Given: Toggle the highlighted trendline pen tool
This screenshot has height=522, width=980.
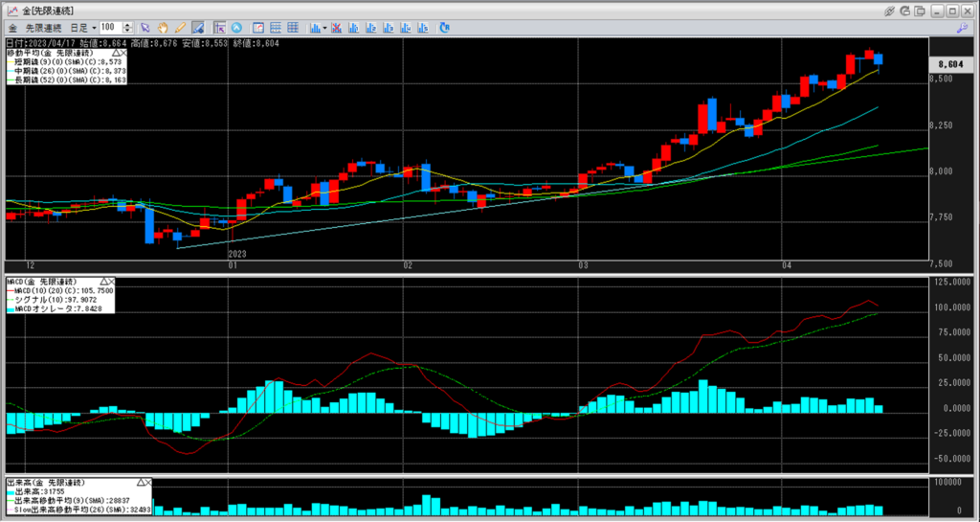Looking at the screenshot, I should click(198, 28).
